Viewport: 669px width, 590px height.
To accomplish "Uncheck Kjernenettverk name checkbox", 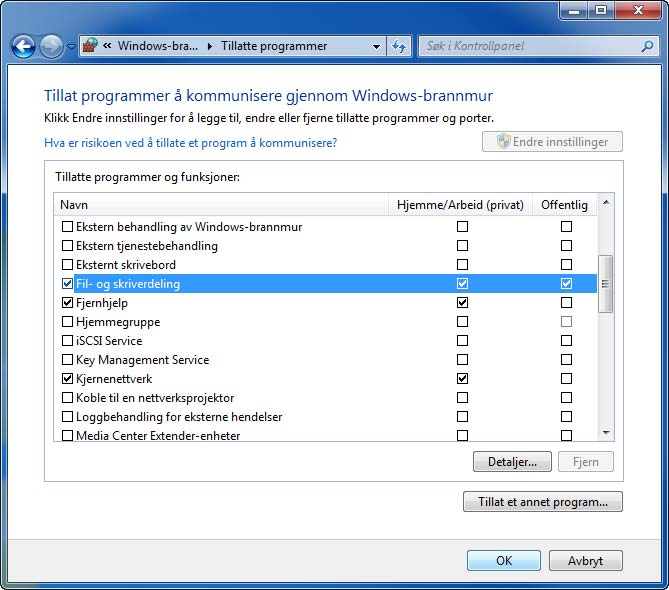I will coord(67,378).
